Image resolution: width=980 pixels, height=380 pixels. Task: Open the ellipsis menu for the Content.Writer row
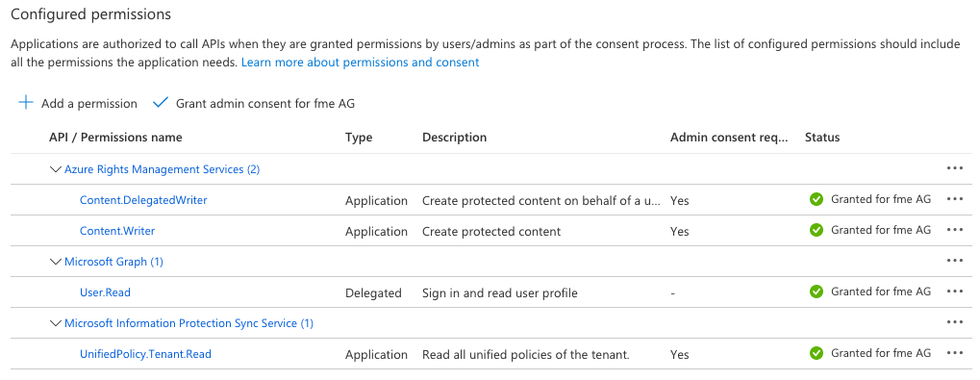pos(954,230)
